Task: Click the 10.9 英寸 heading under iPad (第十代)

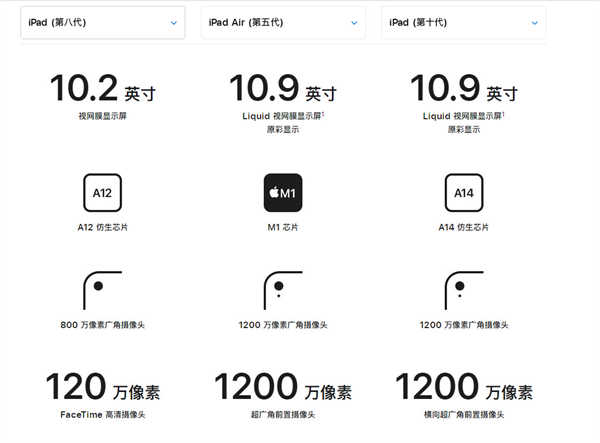Action: coord(464,88)
